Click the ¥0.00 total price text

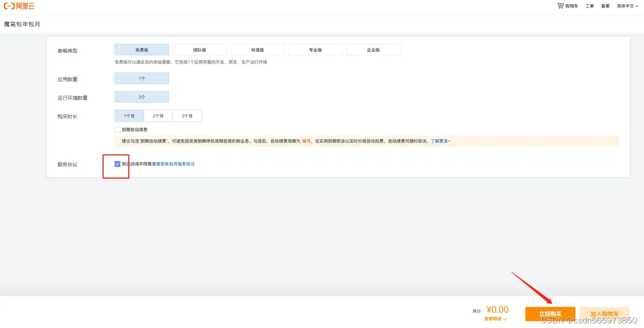click(497, 309)
